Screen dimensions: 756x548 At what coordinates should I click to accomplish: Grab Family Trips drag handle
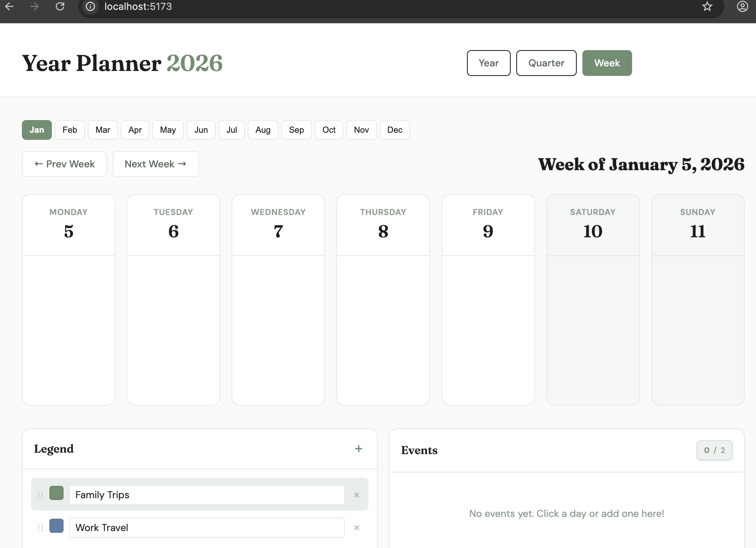[x=40, y=495]
